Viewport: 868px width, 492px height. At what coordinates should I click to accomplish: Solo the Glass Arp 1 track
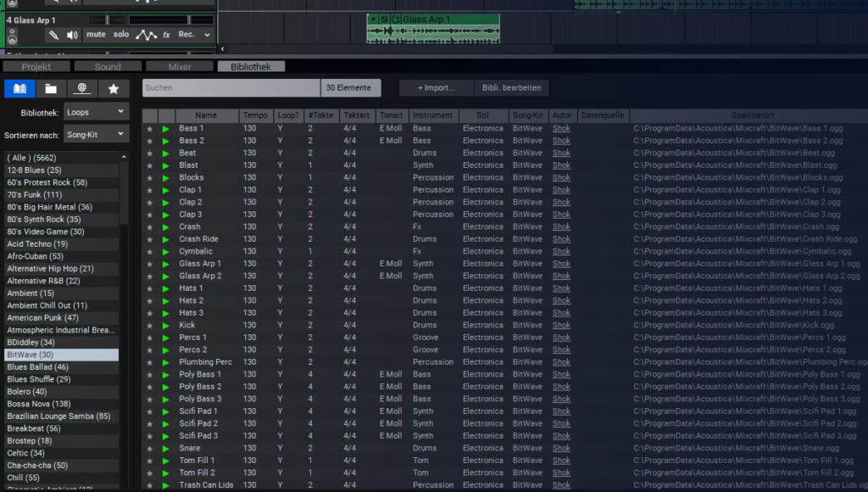[121, 35]
